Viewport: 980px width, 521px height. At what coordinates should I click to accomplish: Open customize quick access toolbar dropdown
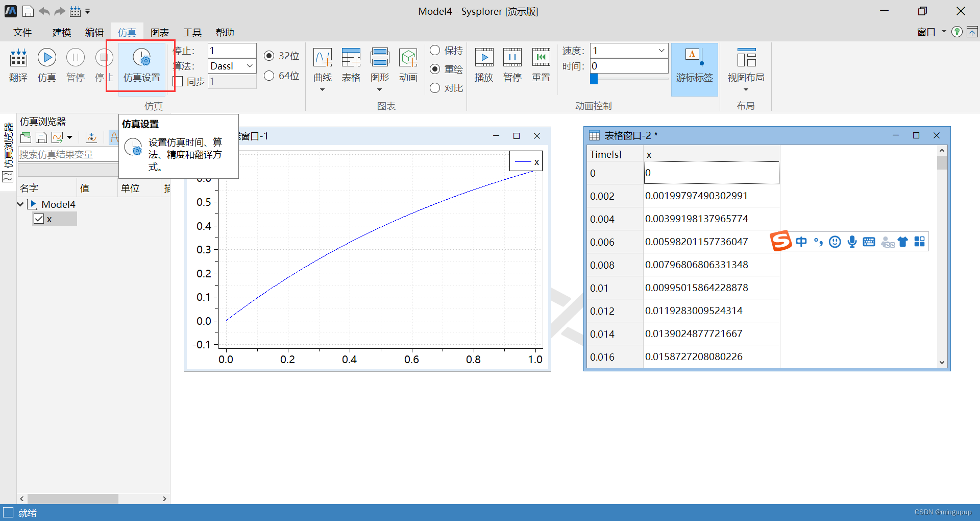point(88,11)
